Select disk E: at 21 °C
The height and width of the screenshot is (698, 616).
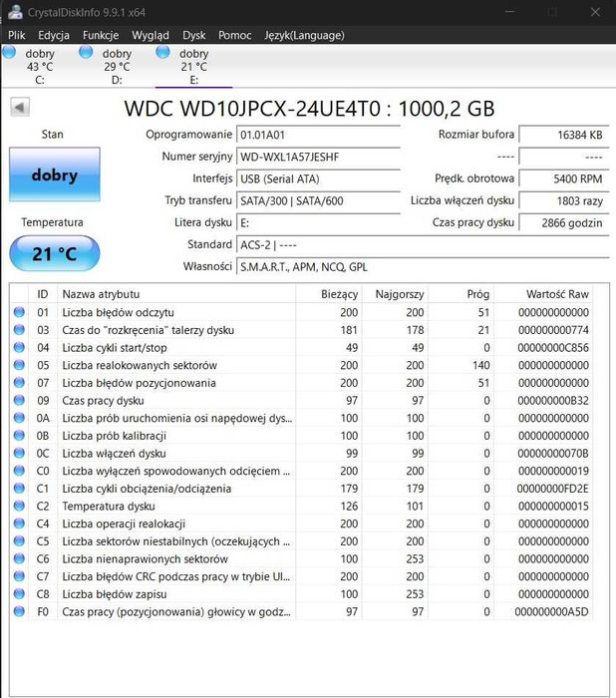point(193,67)
